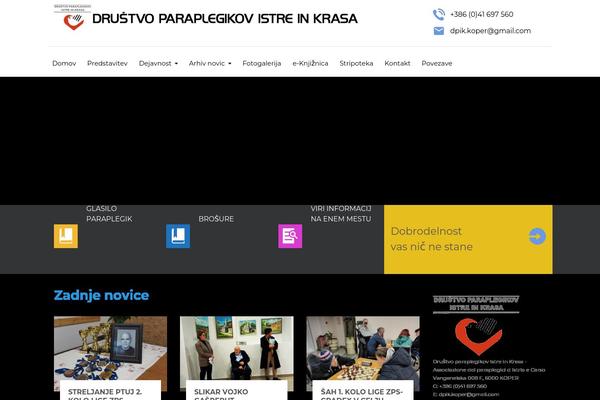Open the pink Viri informacij search icon
The image size is (600, 400).
pos(290,236)
